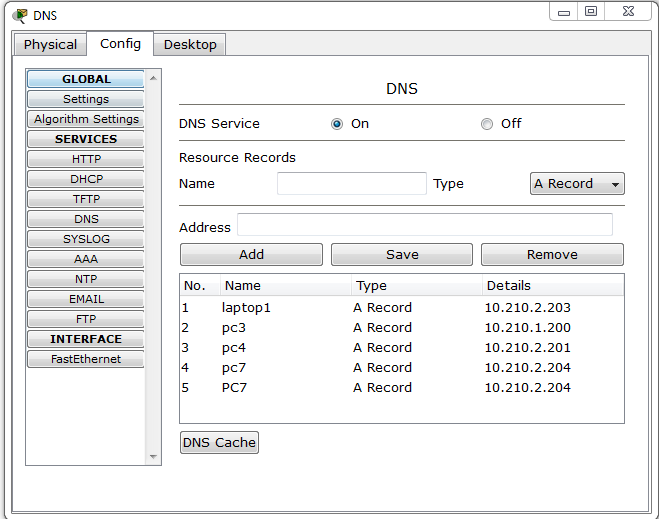The height and width of the screenshot is (519, 659).
Task: Focus the Address input field
Action: (x=425, y=224)
